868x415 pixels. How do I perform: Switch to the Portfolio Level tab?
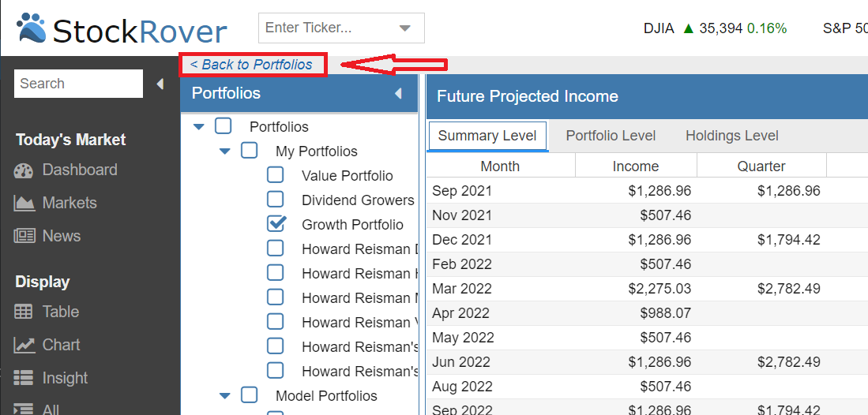coord(611,136)
